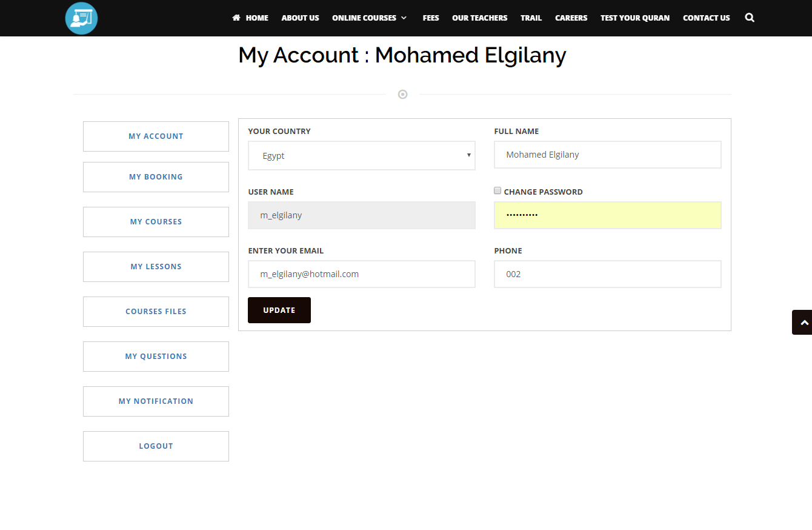Open My Booking in the sidebar
Image resolution: width=812 pixels, height=530 pixels.
156,177
